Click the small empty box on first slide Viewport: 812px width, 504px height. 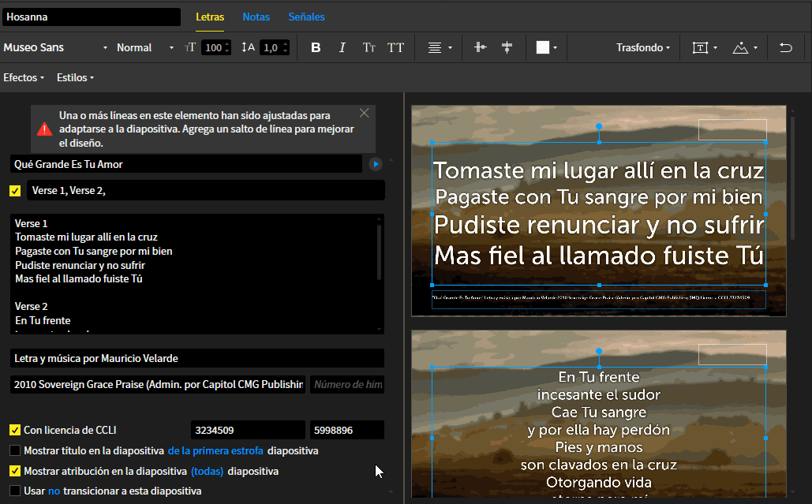point(732,130)
